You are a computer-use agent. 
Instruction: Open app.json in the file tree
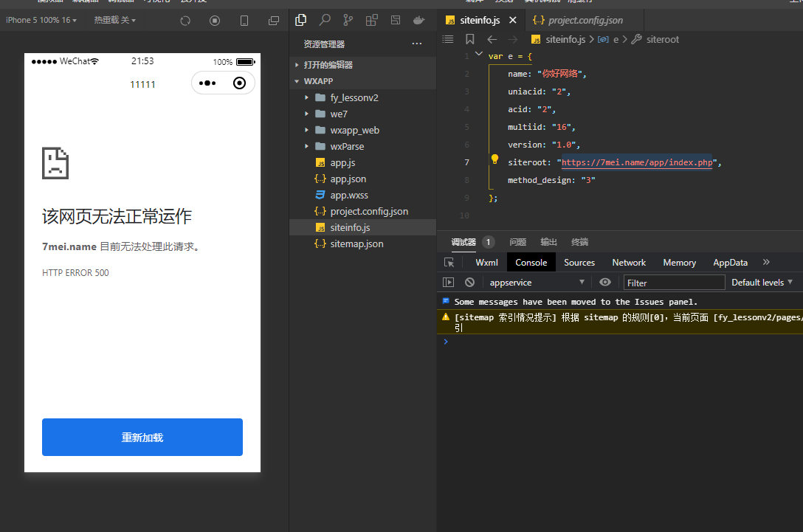coord(362,179)
